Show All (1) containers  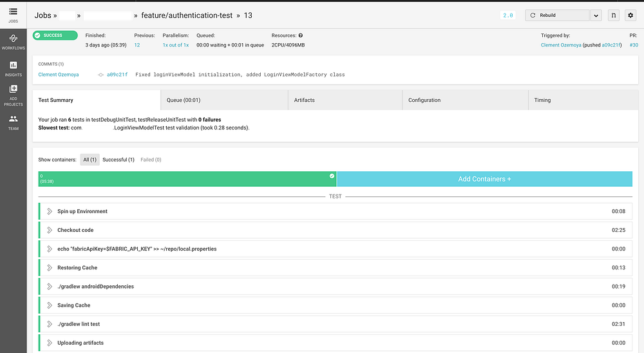tap(90, 160)
